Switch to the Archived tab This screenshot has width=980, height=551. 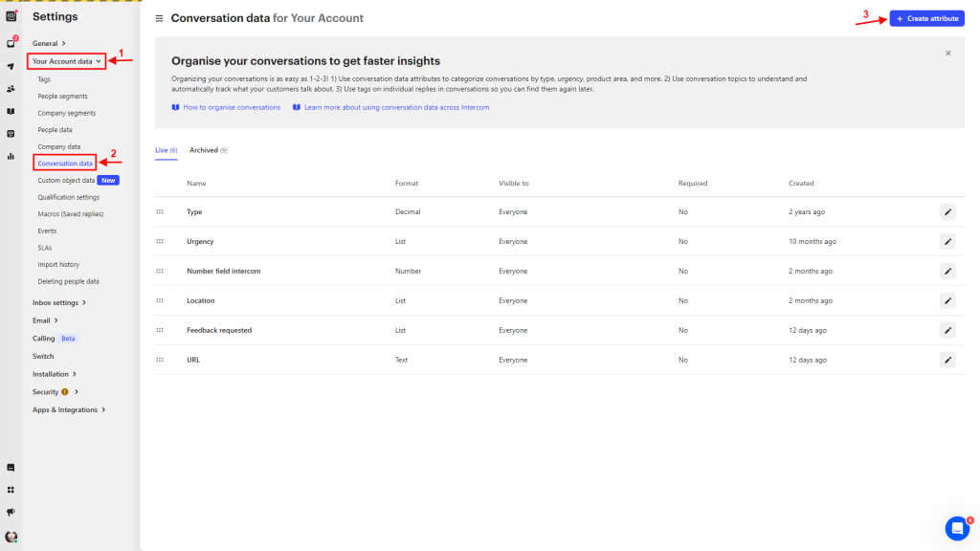(x=207, y=149)
